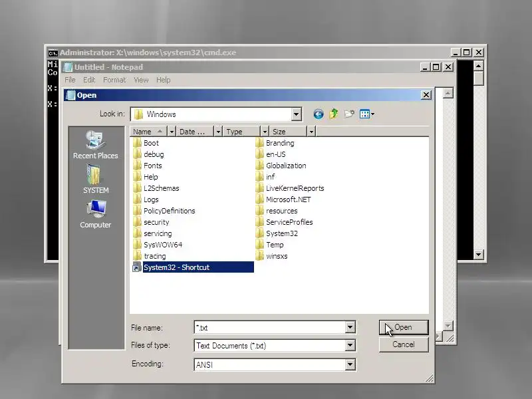Image resolution: width=532 pixels, height=399 pixels.
Task: Open the Type column filter arrow
Action: tap(265, 131)
